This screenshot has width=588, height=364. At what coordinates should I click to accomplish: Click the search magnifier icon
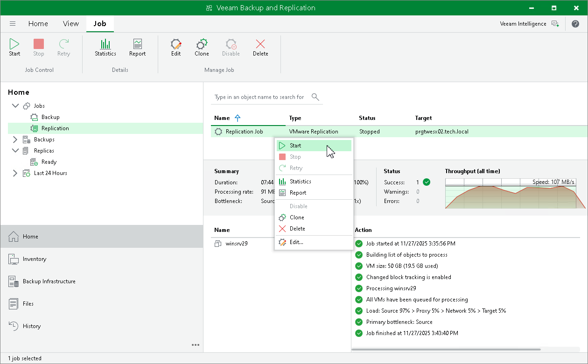point(315,97)
